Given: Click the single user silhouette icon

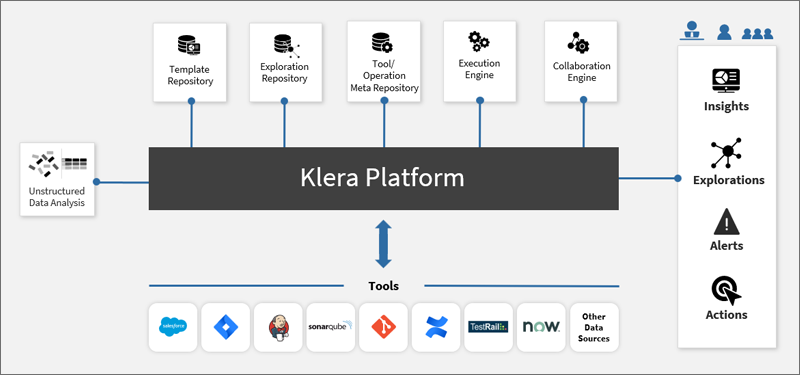Looking at the screenshot, I should coord(724,32).
